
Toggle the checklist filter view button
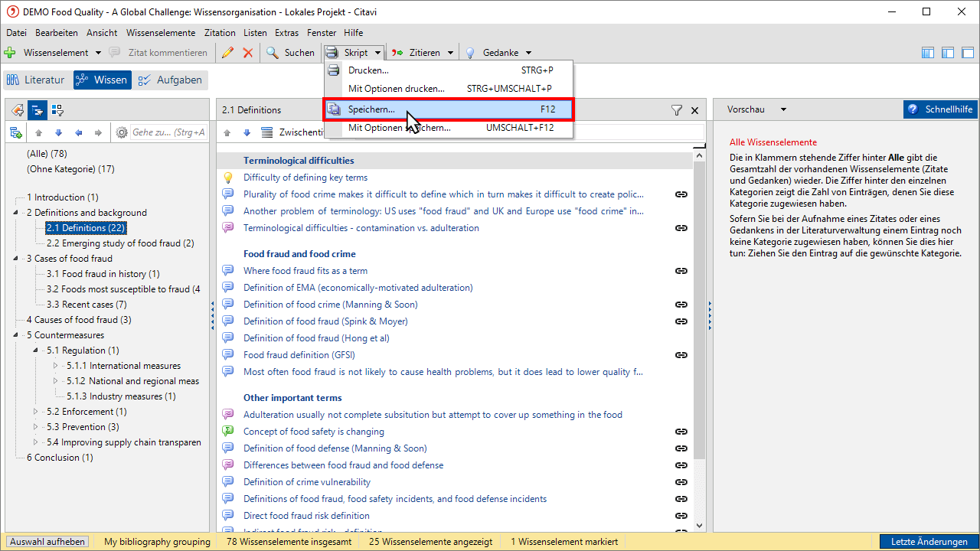point(57,109)
